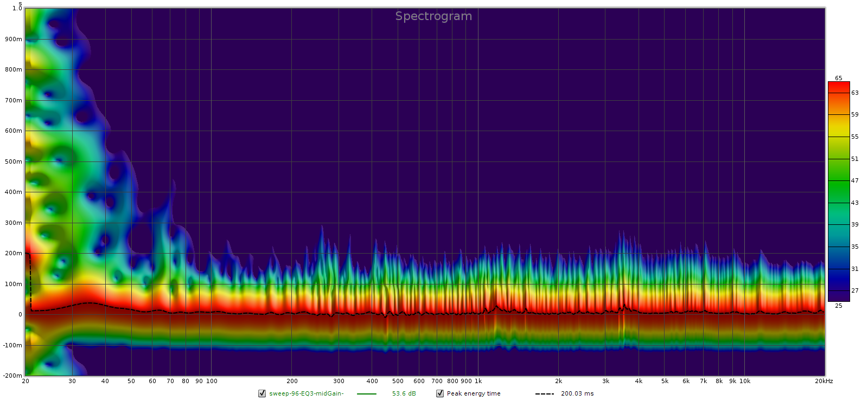Screen dimensions: 868x401
Task: Click the rainbow dB colour scale bar
Action: coord(839,191)
